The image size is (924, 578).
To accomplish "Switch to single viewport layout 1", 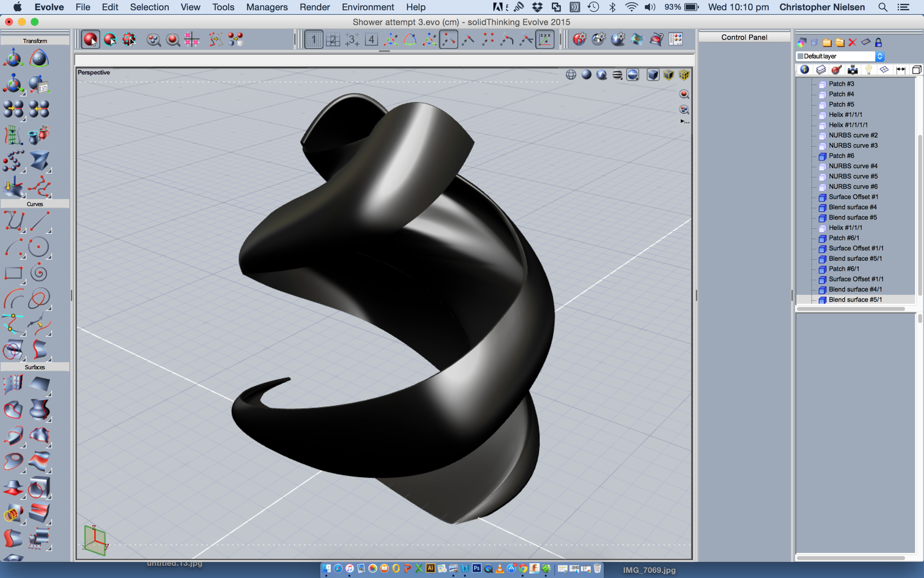I will tap(313, 39).
